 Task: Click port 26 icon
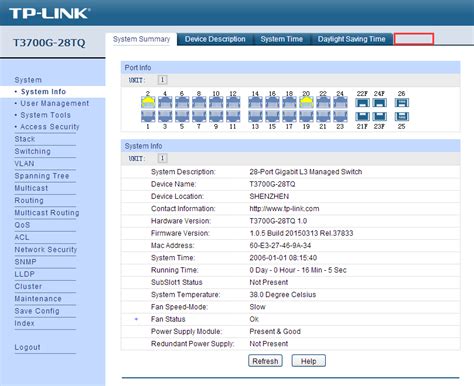(402, 103)
